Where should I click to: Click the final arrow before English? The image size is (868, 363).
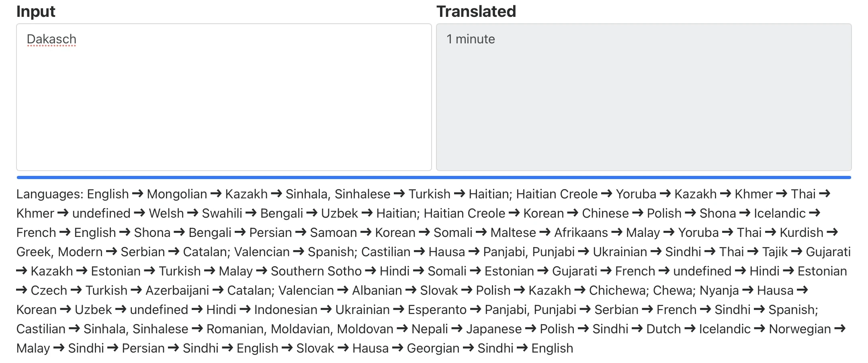[523, 348]
